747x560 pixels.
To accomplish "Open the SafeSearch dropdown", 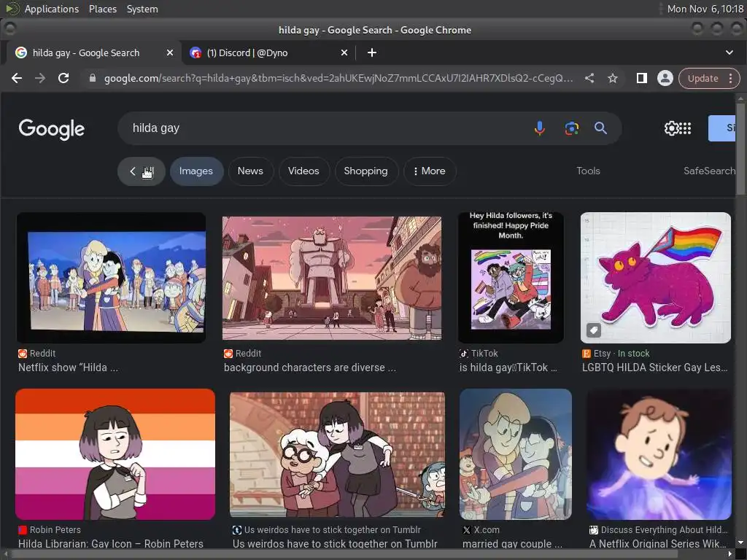I will pyautogui.click(x=709, y=171).
